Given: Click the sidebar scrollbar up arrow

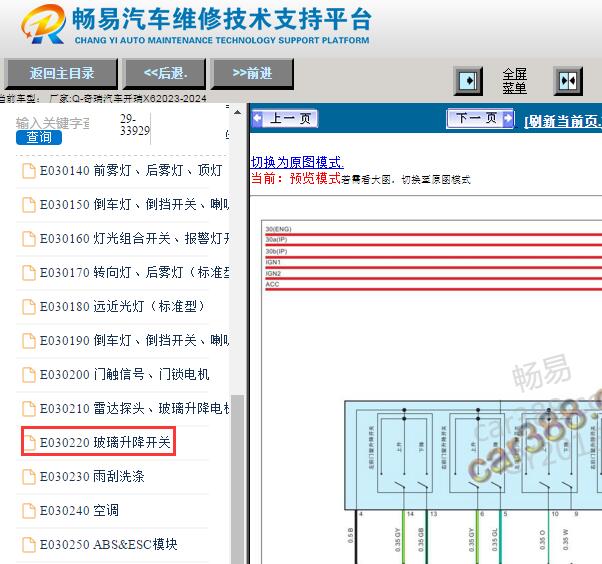Looking at the screenshot, I should tap(237, 112).
